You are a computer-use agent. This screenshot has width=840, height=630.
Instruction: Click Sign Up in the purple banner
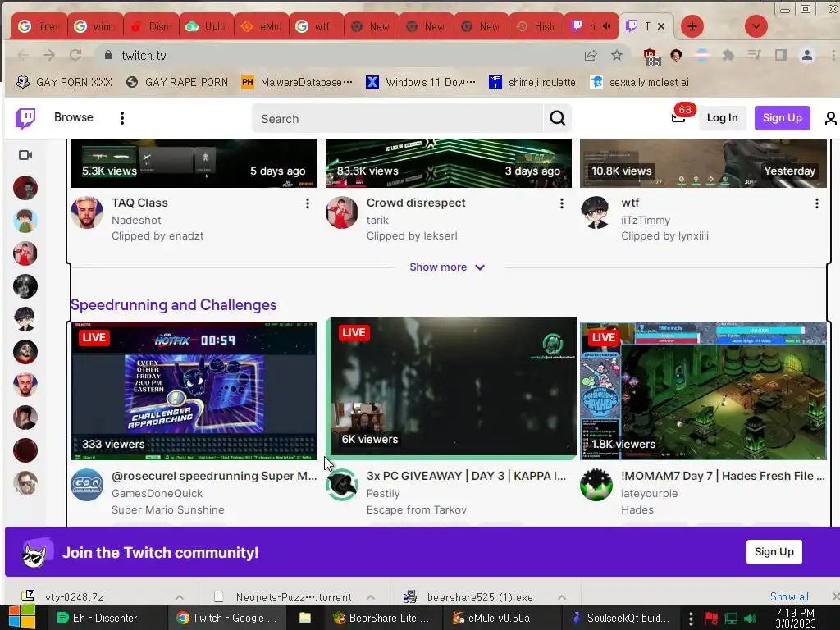coord(774,552)
